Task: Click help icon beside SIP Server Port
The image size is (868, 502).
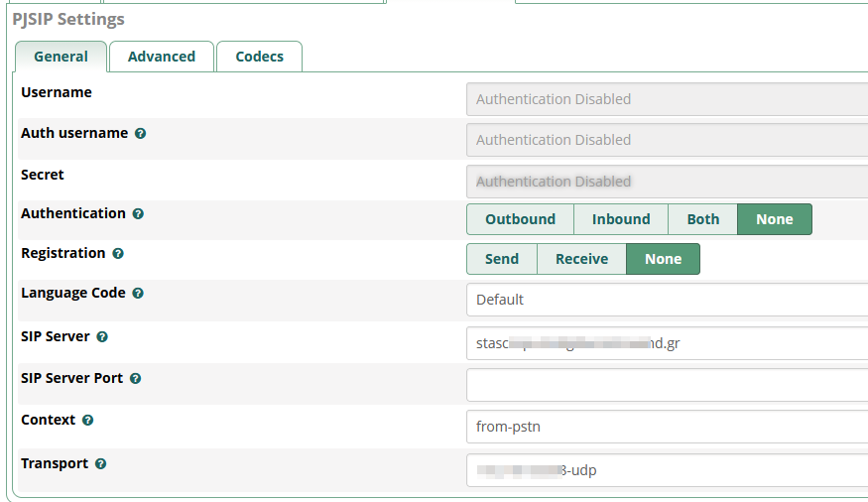Action: click(x=135, y=379)
